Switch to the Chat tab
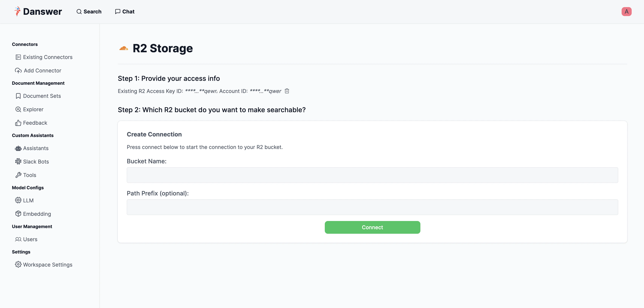This screenshot has height=308, width=644. point(125,12)
